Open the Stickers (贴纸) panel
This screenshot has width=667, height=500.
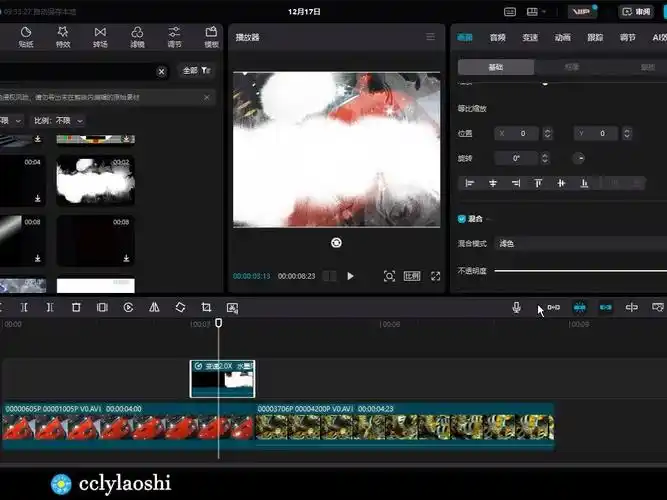point(26,38)
